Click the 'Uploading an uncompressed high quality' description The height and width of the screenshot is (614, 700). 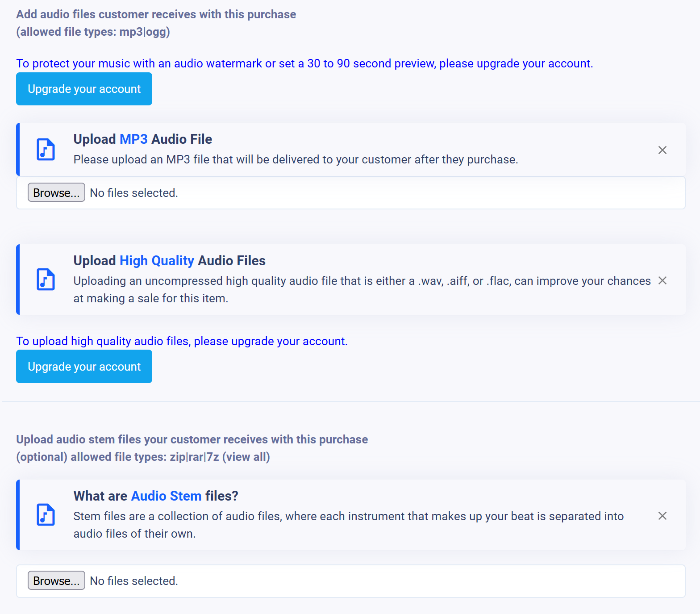(x=362, y=289)
